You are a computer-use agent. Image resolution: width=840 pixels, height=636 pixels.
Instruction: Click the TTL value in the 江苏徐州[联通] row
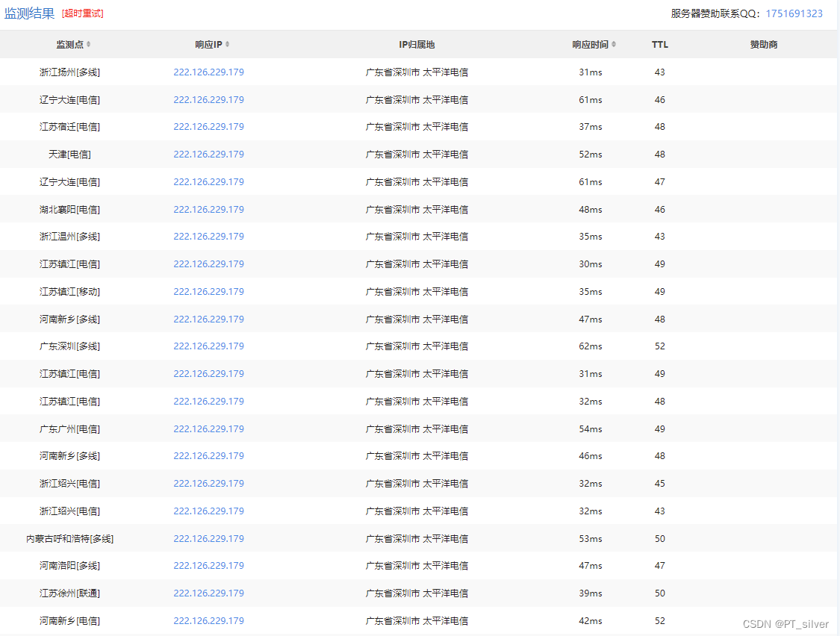(660, 593)
